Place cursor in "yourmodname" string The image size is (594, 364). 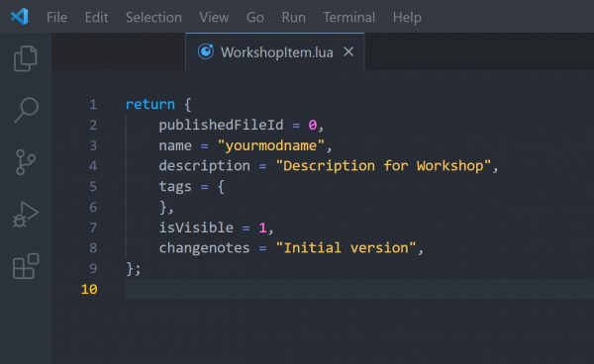[271, 145]
